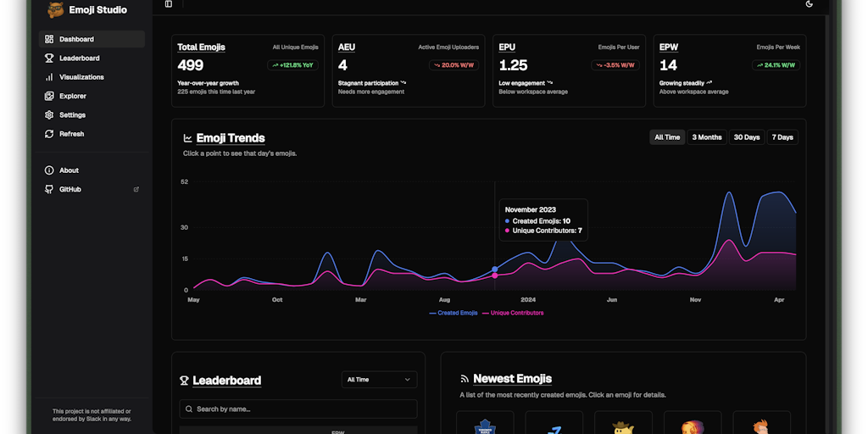Expand the Leaderboard All Time dropdown
The height and width of the screenshot is (434, 868).
tap(379, 380)
